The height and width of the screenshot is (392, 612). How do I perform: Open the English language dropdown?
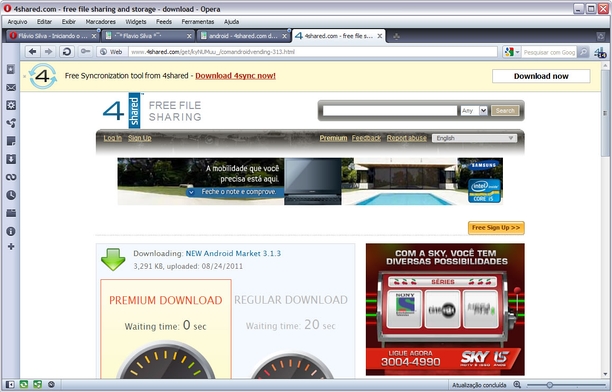point(475,138)
